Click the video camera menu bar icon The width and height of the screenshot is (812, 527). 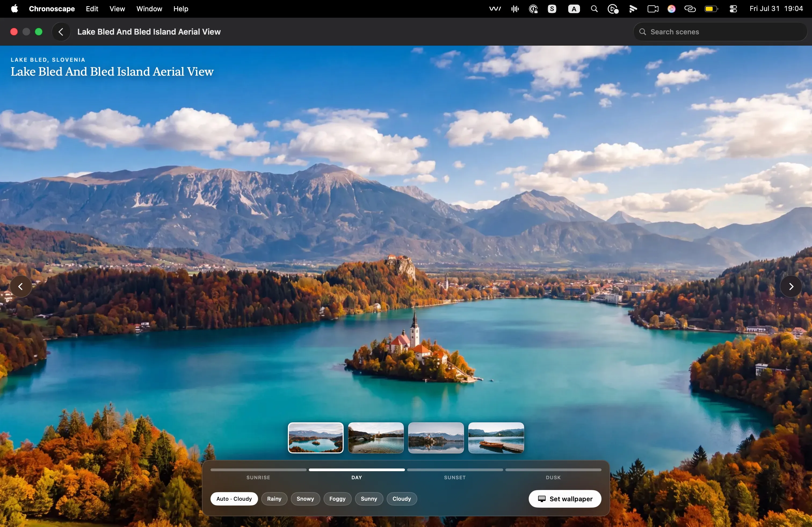pyautogui.click(x=653, y=9)
